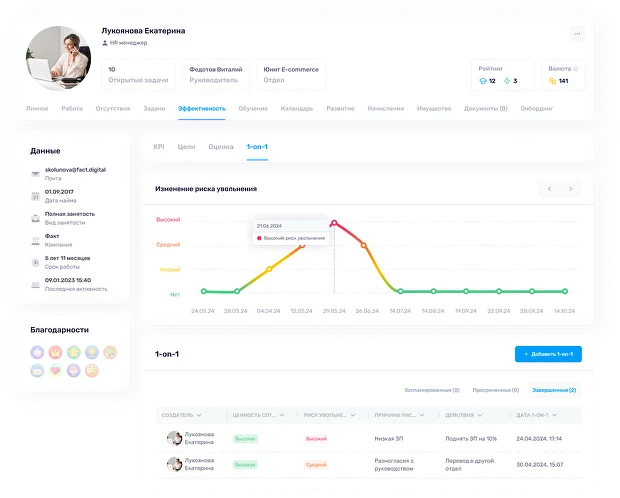
Task: Click the person icon beside HR менеджер
Action: [x=105, y=43]
